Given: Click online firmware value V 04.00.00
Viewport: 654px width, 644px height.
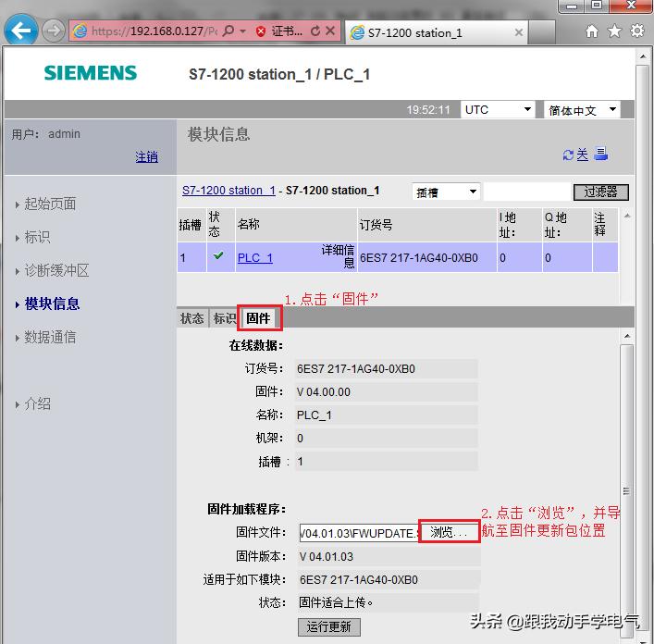Looking at the screenshot, I should click(x=324, y=392).
